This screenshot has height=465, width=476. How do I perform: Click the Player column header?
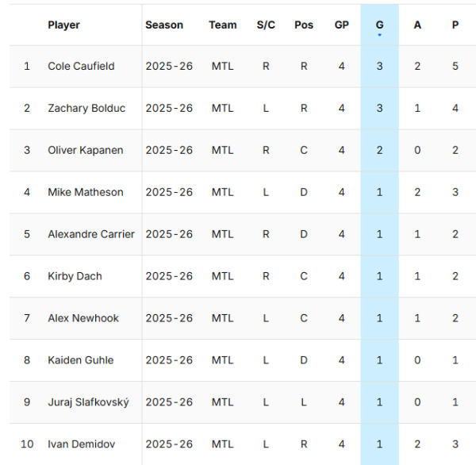(x=63, y=25)
